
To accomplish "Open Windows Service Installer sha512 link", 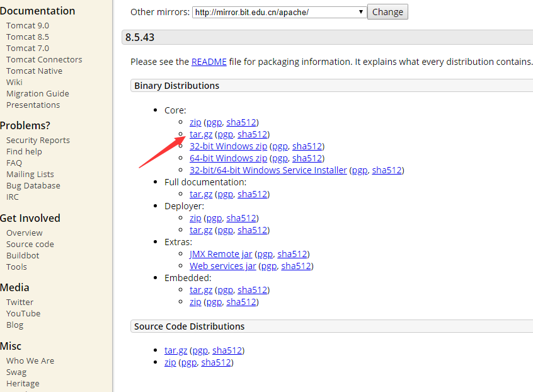I will point(387,170).
